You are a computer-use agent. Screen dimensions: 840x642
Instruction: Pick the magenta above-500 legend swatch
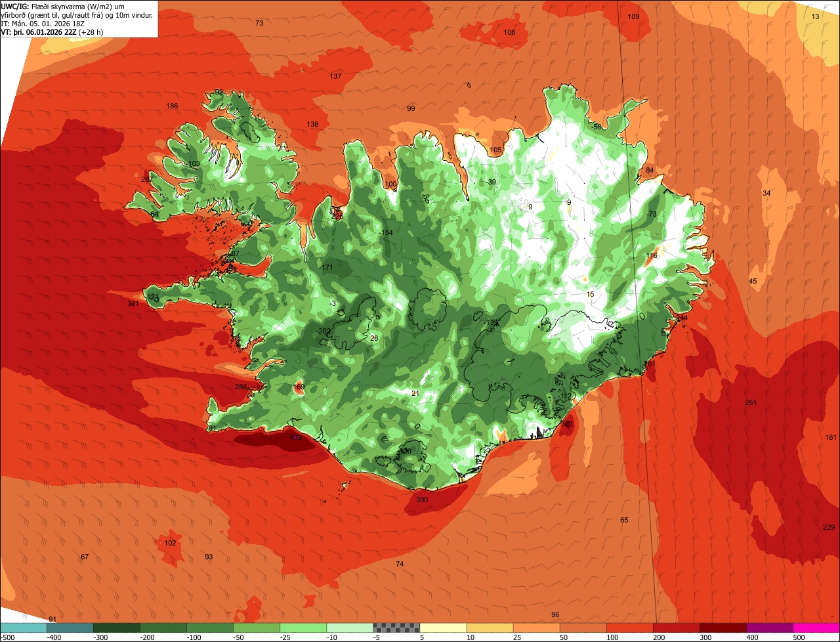coord(816,628)
